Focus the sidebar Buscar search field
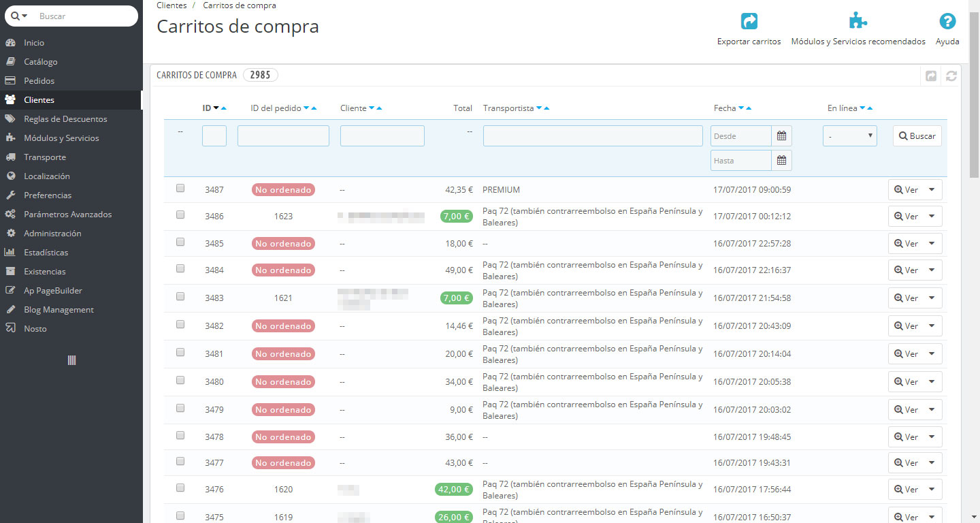 (86, 16)
